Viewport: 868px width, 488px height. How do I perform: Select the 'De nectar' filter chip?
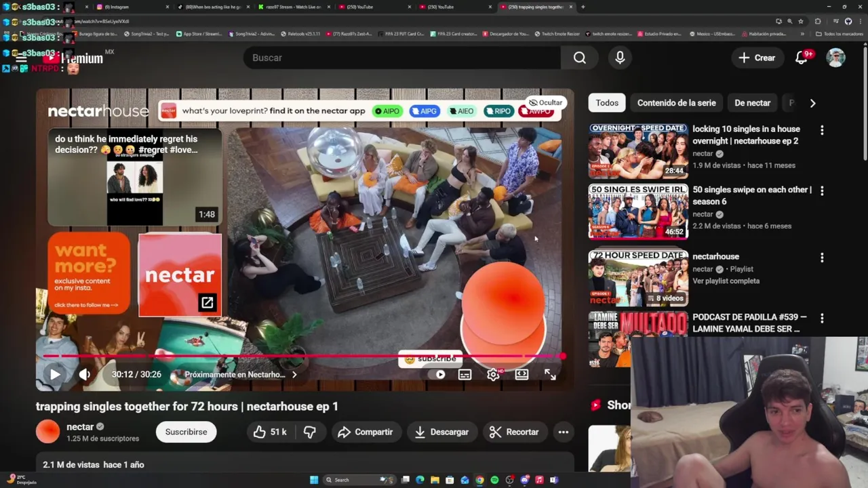(752, 103)
